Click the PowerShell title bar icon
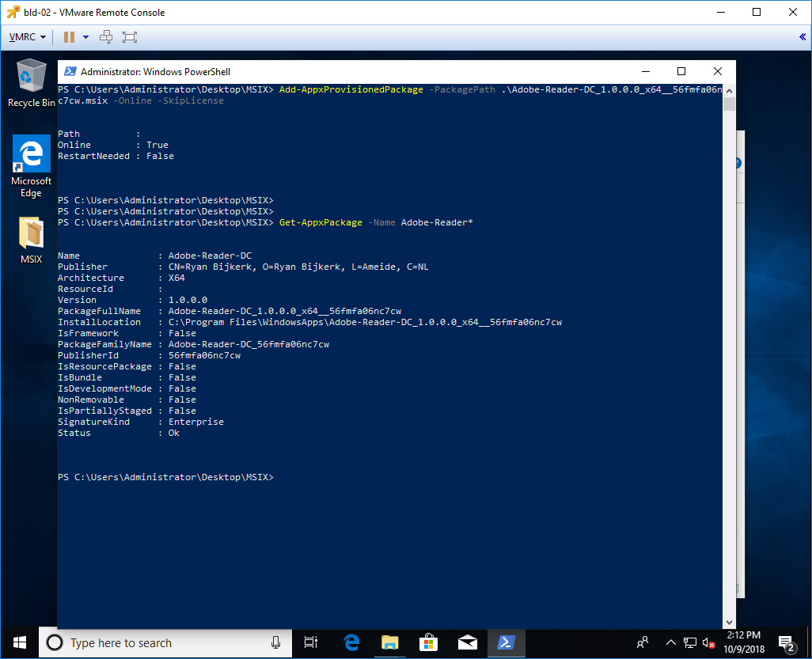The width and height of the screenshot is (812, 659). [70, 71]
